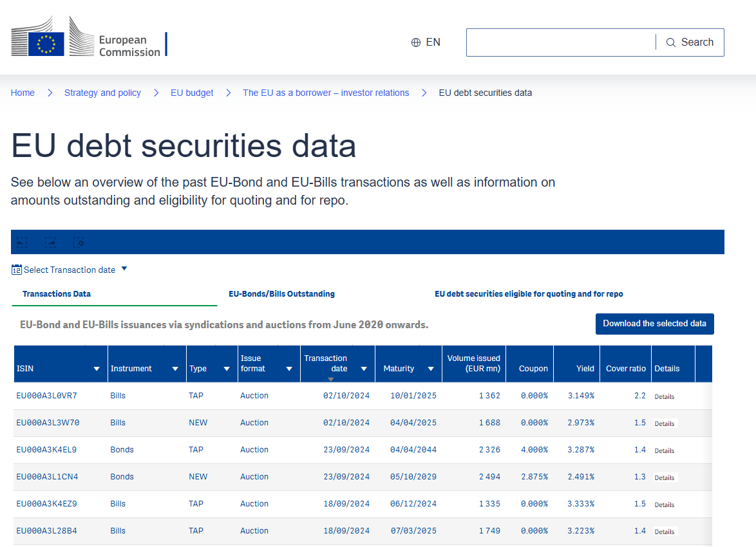Screen dimensions: 756x547
Task: Click the step back selection icon
Action: pyautogui.click(x=22, y=243)
